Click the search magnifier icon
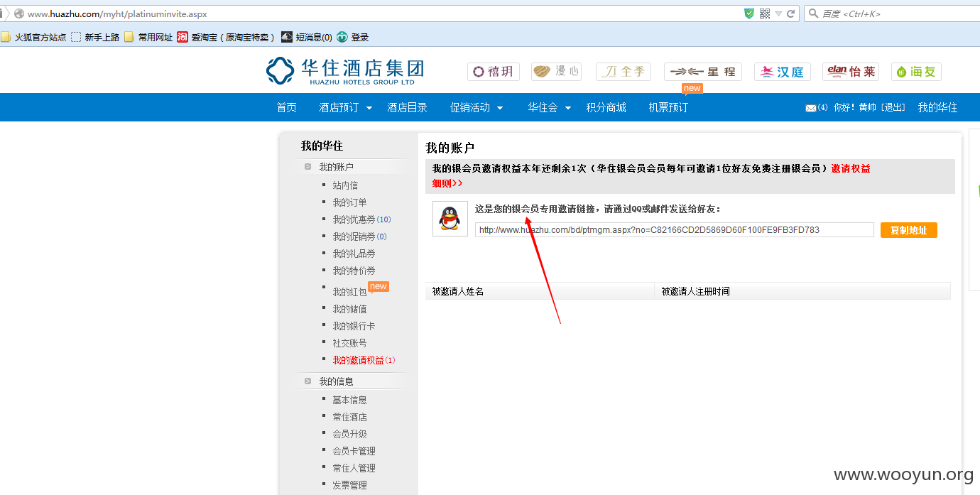The height and width of the screenshot is (495, 980). pyautogui.click(x=813, y=13)
